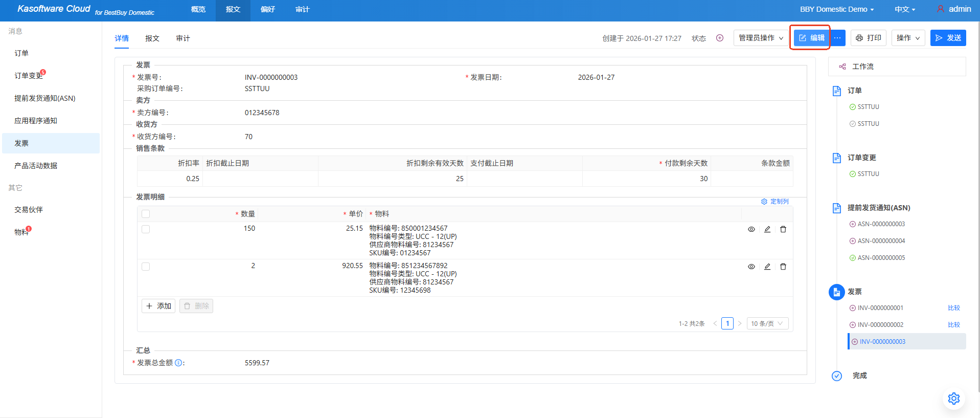
Task: Select 产品活动数据 in the sidebar
Action: (x=51, y=166)
